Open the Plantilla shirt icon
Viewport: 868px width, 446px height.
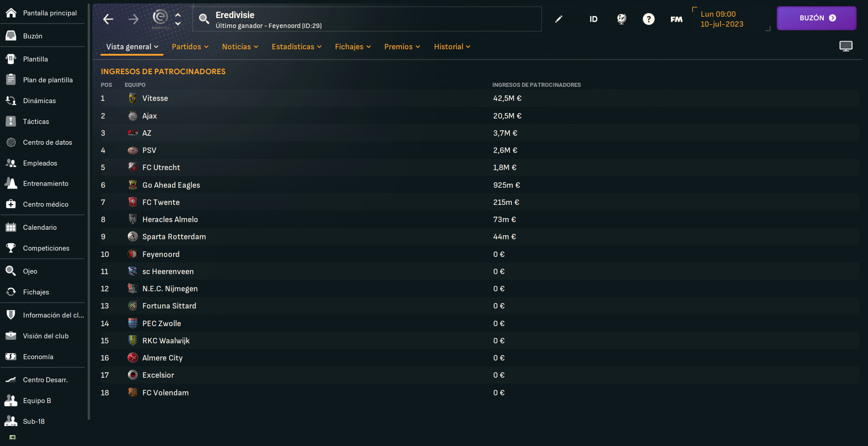pyautogui.click(x=11, y=59)
